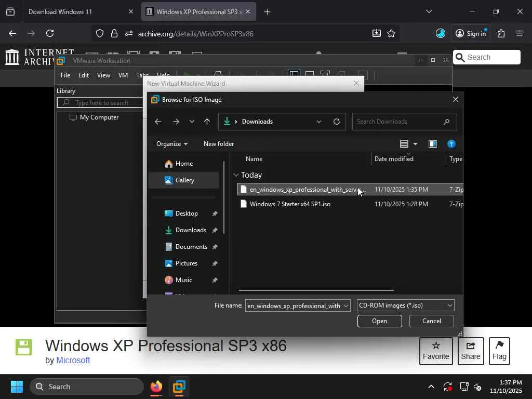Image resolution: width=532 pixels, height=399 pixels.
Task: Open VMware Workstation Edit menu
Action: pos(84,75)
